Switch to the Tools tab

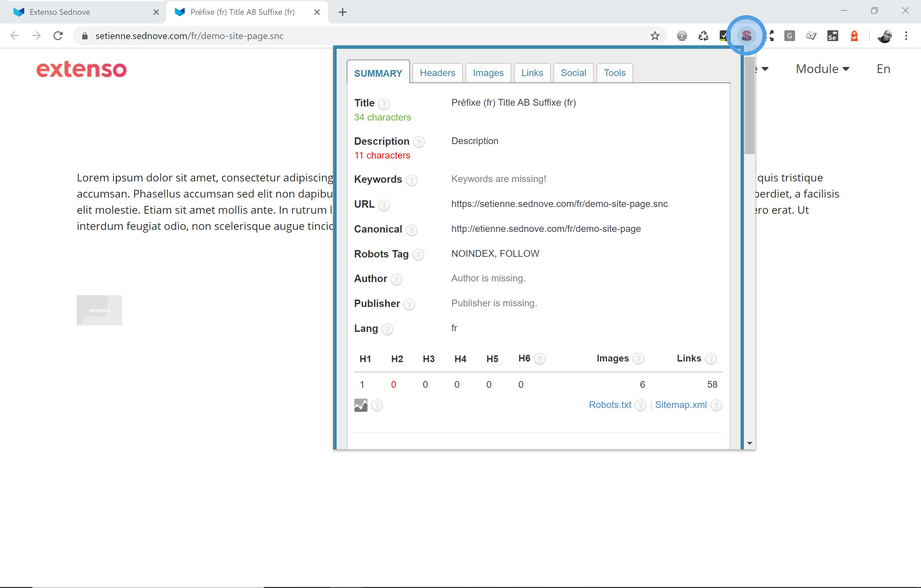pos(614,73)
